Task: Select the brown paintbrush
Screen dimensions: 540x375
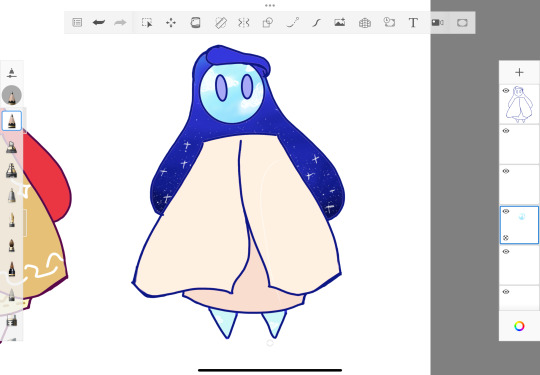Action: pyautogui.click(x=12, y=245)
